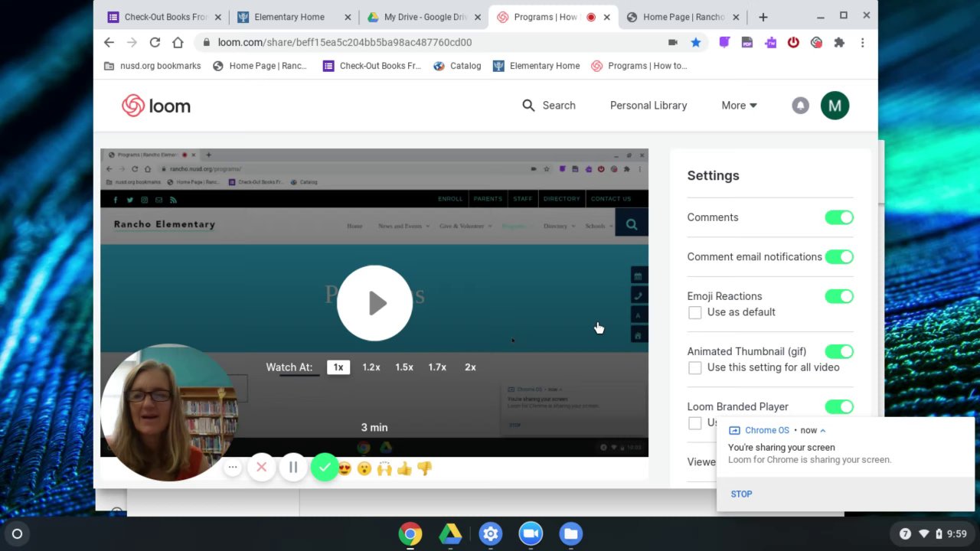The height and width of the screenshot is (551, 980).
Task: Open the PDF extension icon
Action: 747,43
